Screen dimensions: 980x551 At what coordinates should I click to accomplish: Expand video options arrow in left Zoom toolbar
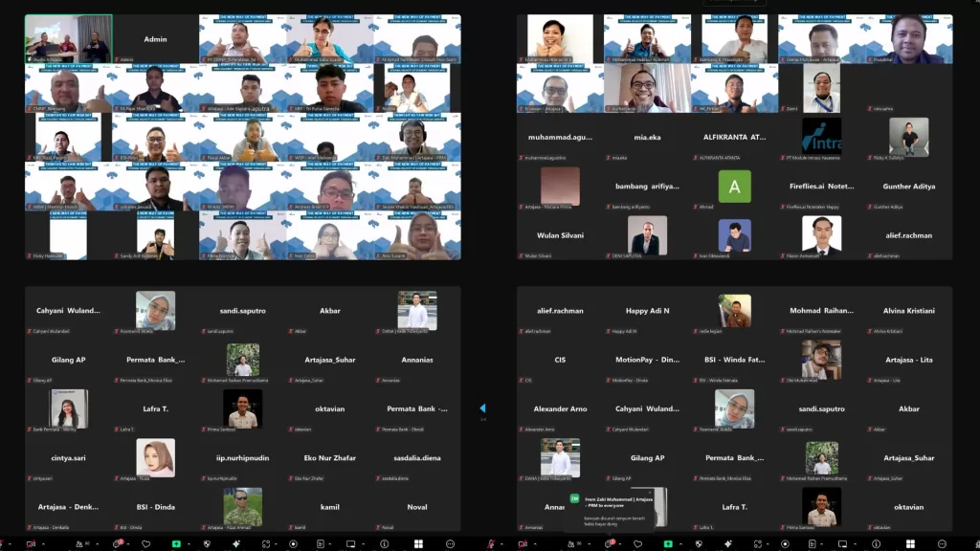coord(43,544)
